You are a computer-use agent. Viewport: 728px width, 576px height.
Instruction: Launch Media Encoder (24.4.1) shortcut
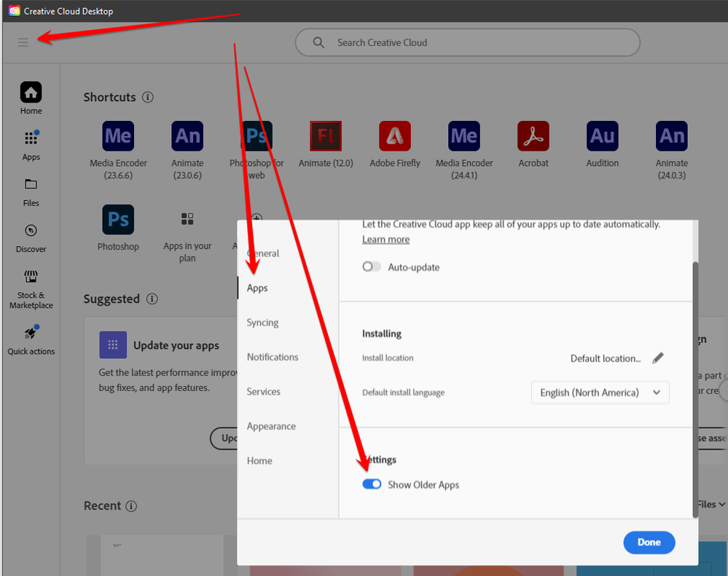463,136
